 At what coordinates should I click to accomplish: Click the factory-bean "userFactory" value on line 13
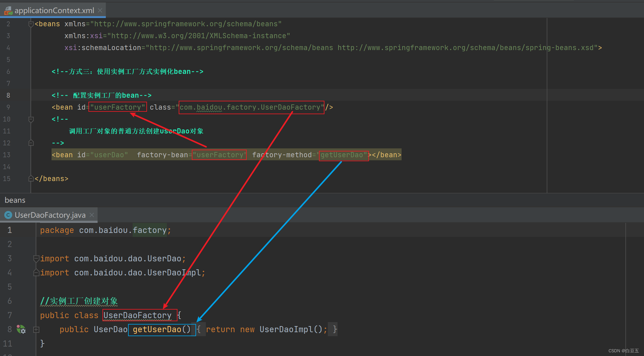click(x=220, y=155)
